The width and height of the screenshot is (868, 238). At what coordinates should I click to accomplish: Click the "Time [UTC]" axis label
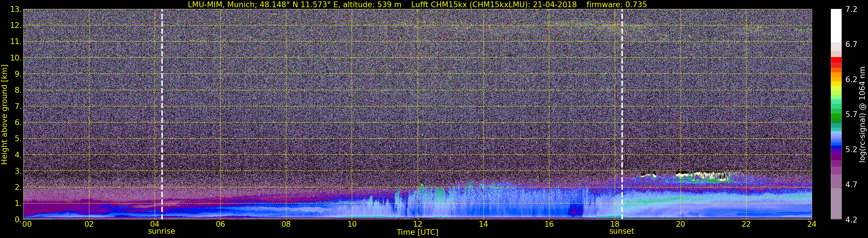pos(417,232)
